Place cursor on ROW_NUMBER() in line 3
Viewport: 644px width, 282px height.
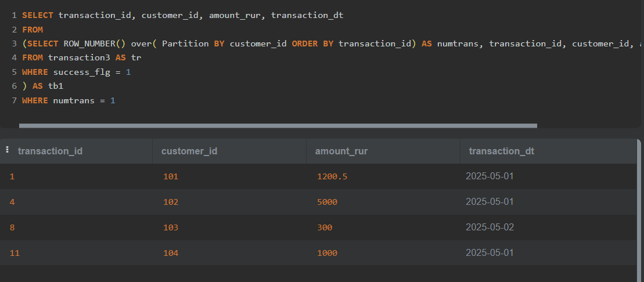(95, 44)
